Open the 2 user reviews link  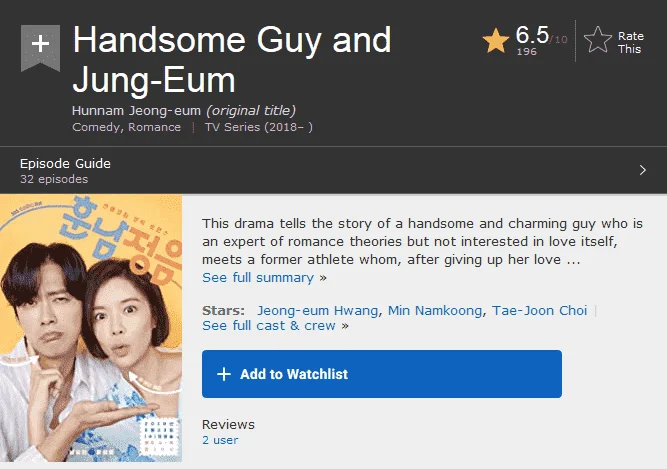(220, 440)
